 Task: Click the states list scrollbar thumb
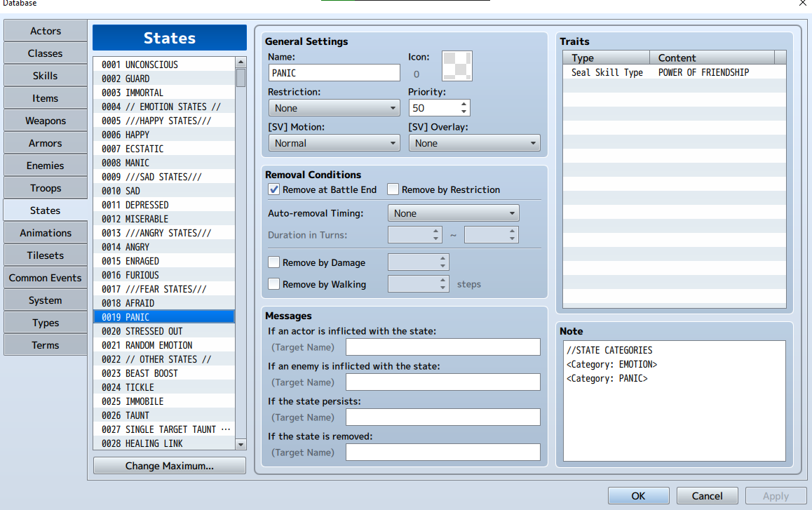(x=241, y=77)
